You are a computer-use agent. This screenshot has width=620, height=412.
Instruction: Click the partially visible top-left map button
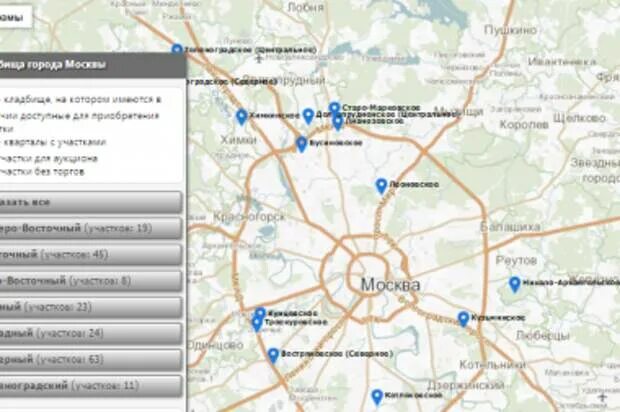[16, 17]
